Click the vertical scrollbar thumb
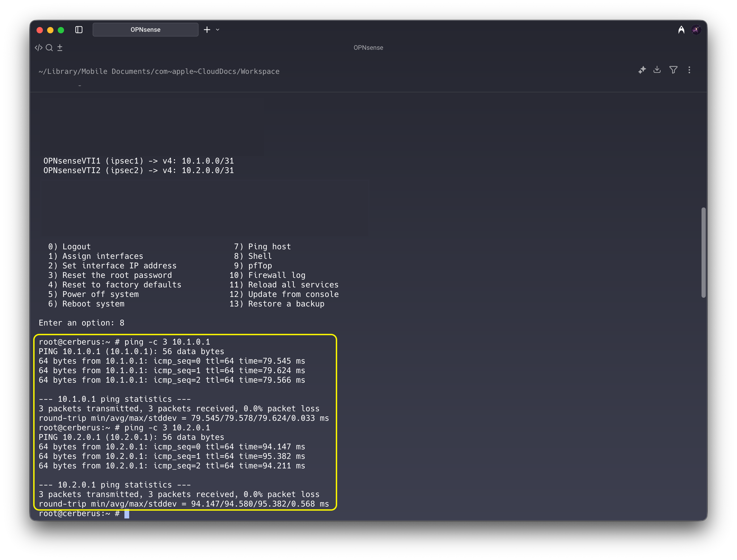737x560 pixels. coord(703,252)
